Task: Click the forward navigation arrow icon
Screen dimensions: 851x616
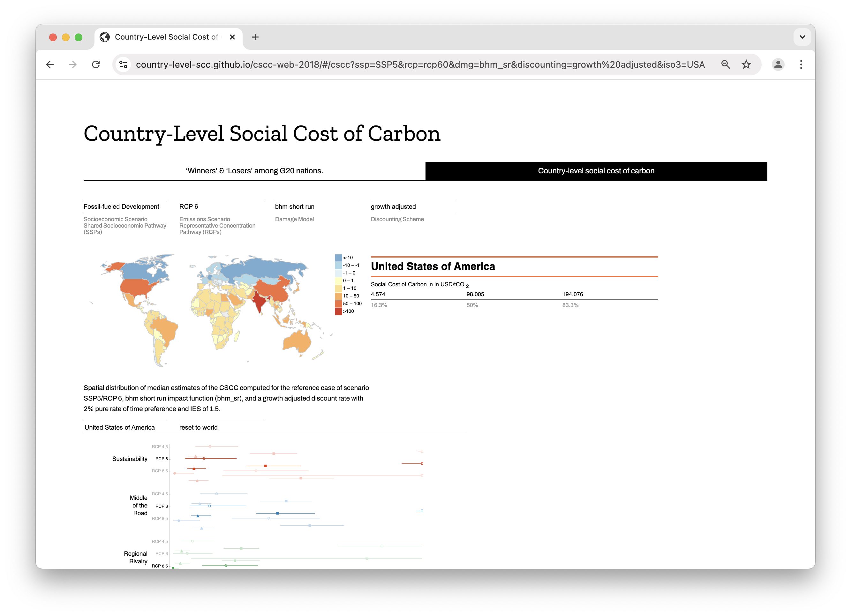Action: [x=73, y=64]
